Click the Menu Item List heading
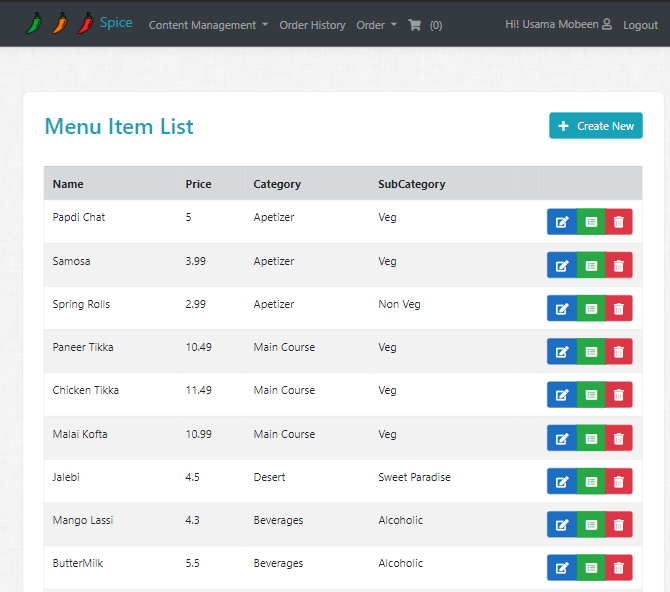 119,127
